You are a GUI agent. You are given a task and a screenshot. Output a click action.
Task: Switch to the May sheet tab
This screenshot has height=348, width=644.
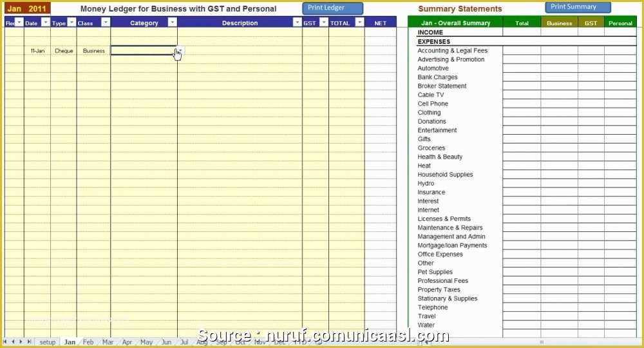pos(146,342)
